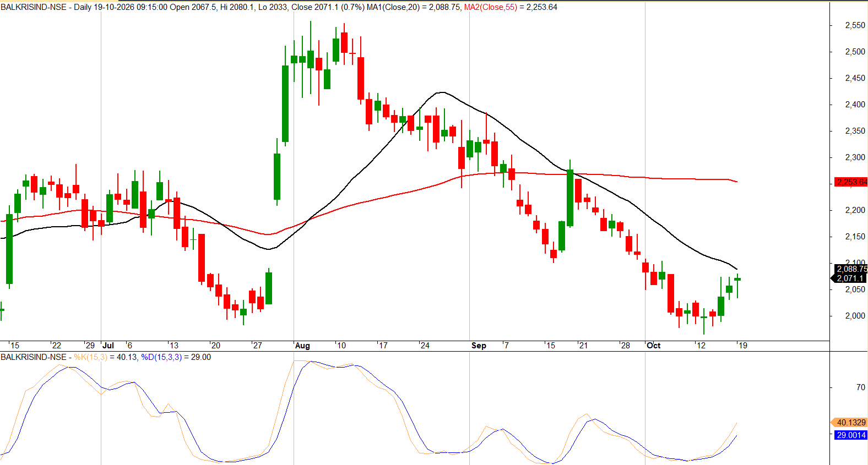Image resolution: width=868 pixels, height=465 pixels.
Task: Select the blue %D(15,3,3) legend label
Action: pyautogui.click(x=161, y=357)
